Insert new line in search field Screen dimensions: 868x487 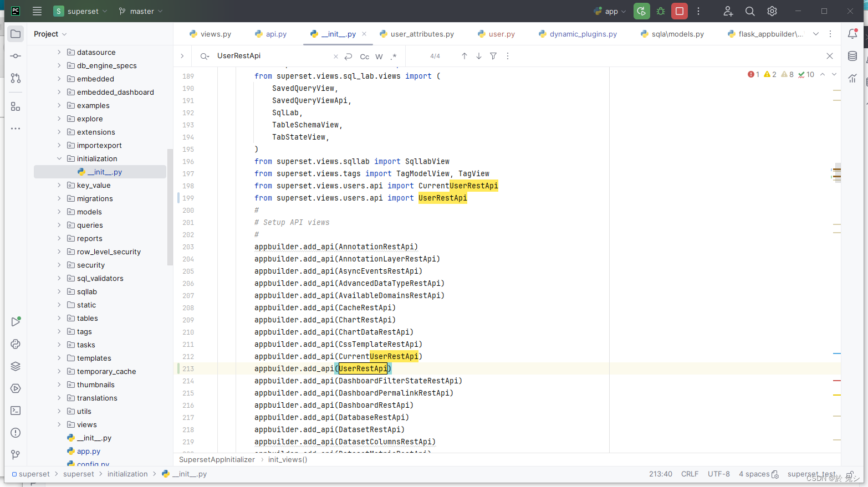(x=348, y=57)
